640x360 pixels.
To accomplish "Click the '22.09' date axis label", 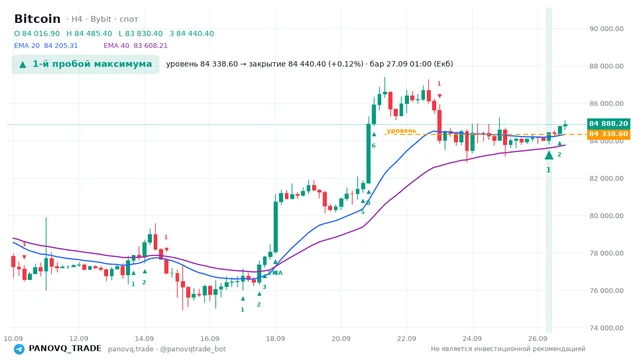I will coord(406,339).
